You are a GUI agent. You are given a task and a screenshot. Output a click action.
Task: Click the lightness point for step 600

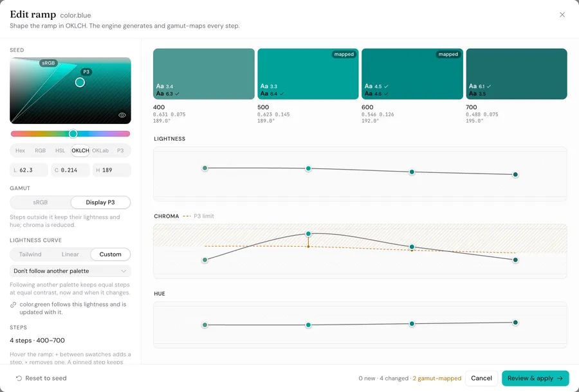click(412, 172)
